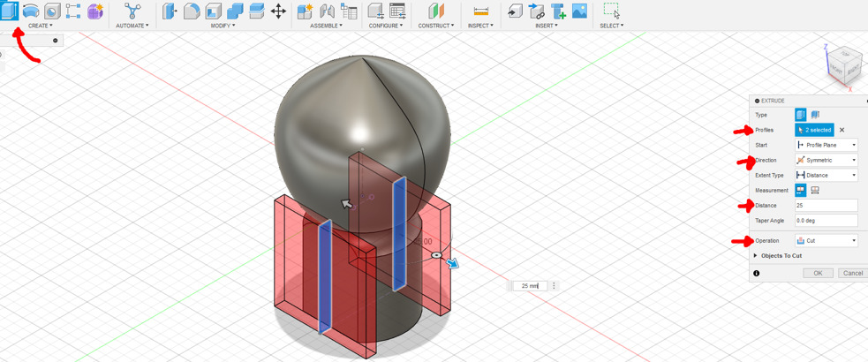
Task: Click the Taper Angle field 0.0 deg
Action: click(x=826, y=221)
